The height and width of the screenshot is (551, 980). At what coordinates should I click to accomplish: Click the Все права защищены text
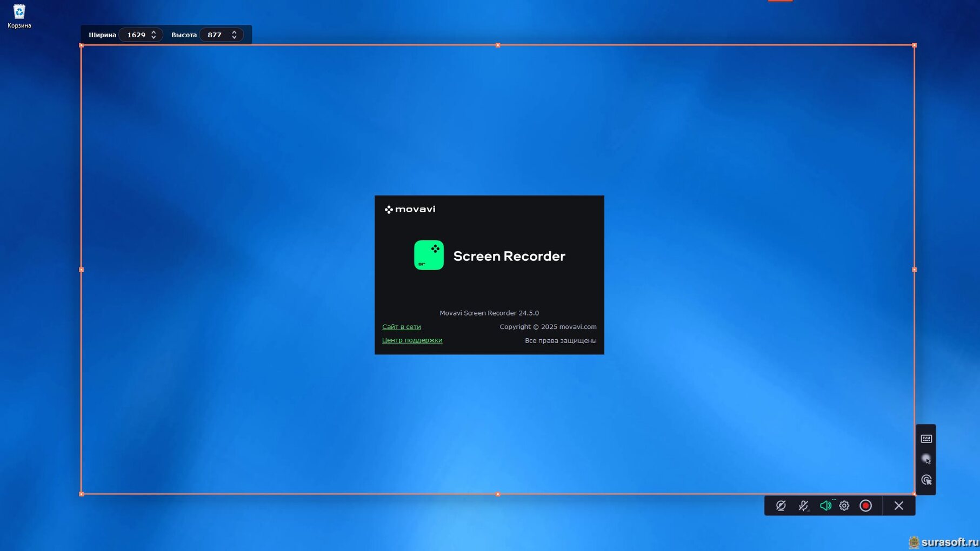click(561, 340)
